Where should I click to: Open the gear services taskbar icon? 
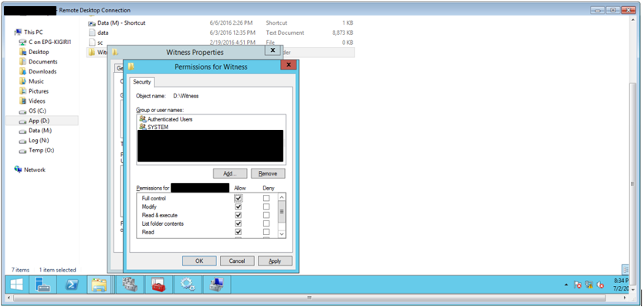point(188,285)
